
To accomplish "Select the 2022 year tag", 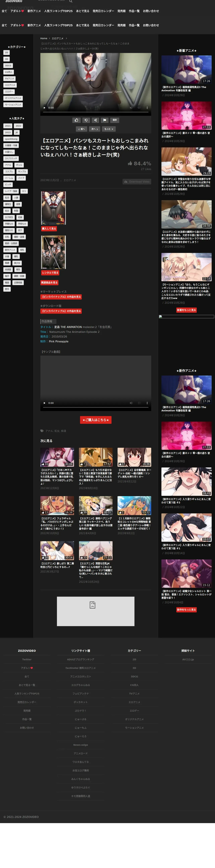I will 19,126.
